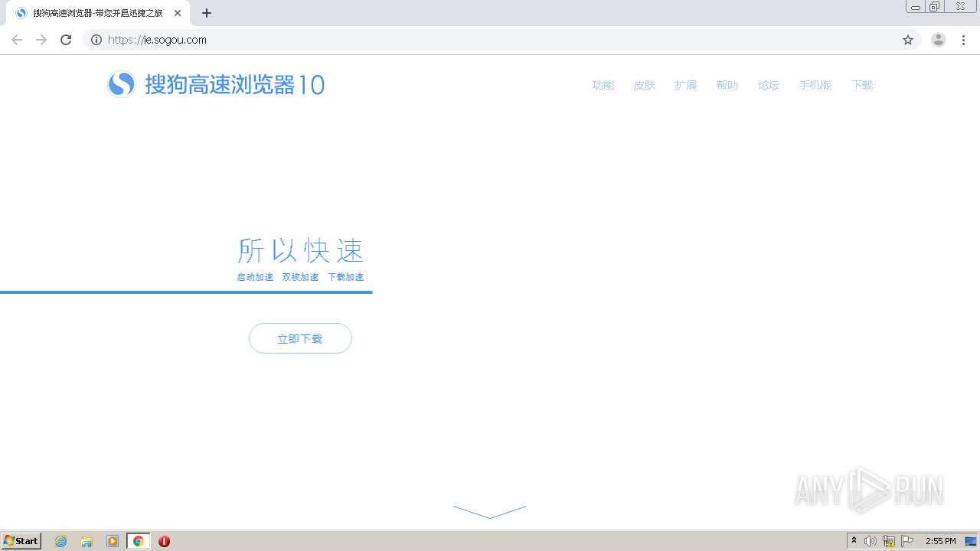Bookmark this page with the star icon
Screen dimensions: 980x551
click(x=908, y=40)
